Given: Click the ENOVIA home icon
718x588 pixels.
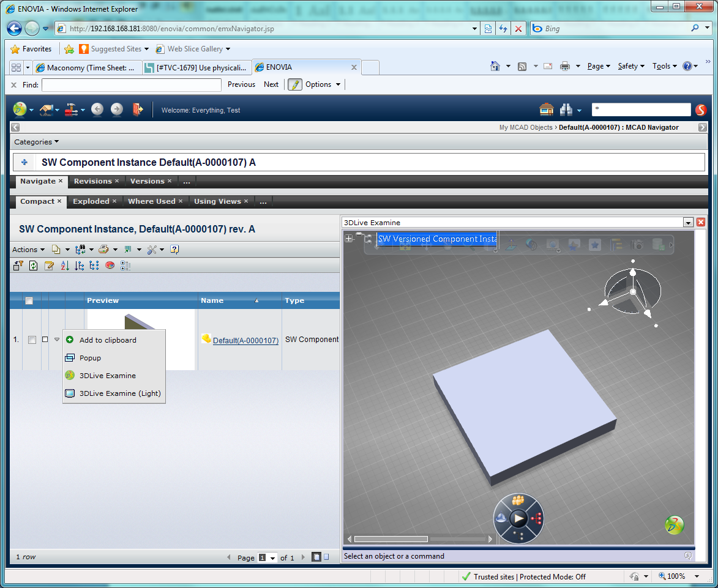Looking at the screenshot, I should tap(546, 110).
